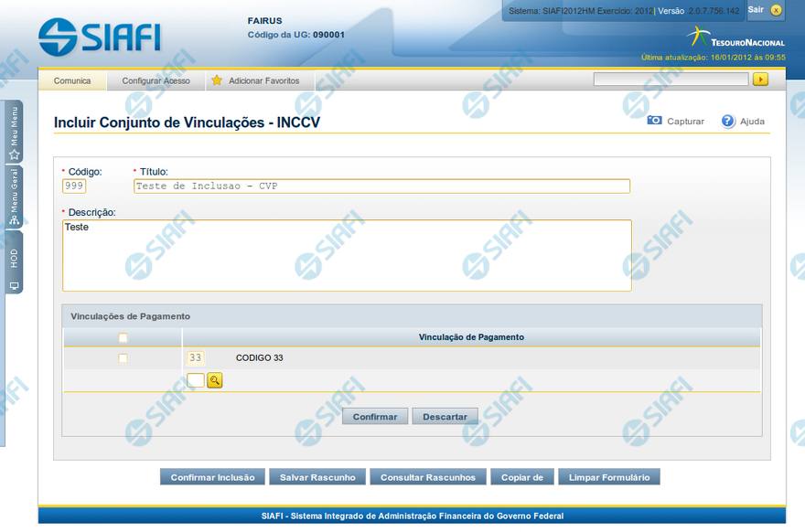
Task: Click the Sair exit icon
Action: tap(776, 10)
